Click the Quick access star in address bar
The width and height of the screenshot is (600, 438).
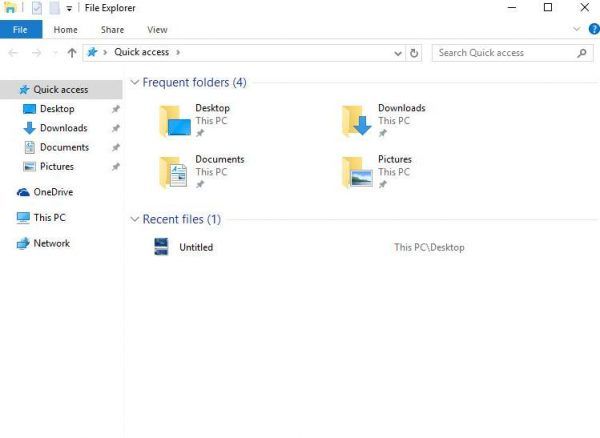tap(92, 52)
